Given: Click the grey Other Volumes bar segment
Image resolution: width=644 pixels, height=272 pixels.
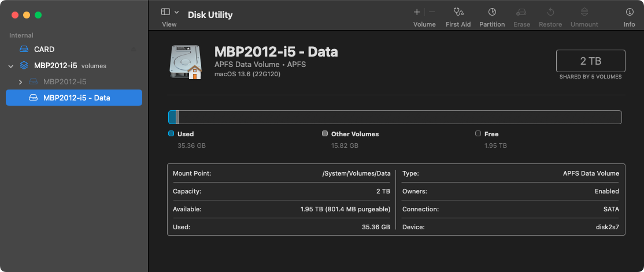Looking at the screenshot, I should click(x=177, y=117).
